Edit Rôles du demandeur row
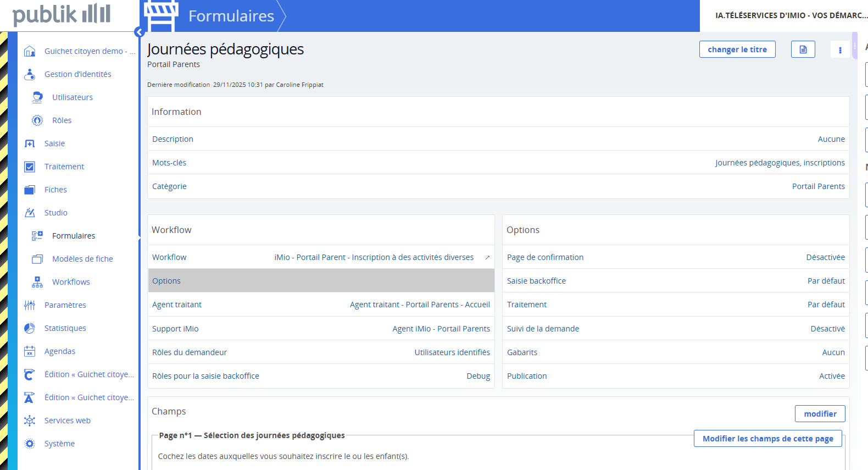The height and width of the screenshot is (470, 868). (321, 352)
